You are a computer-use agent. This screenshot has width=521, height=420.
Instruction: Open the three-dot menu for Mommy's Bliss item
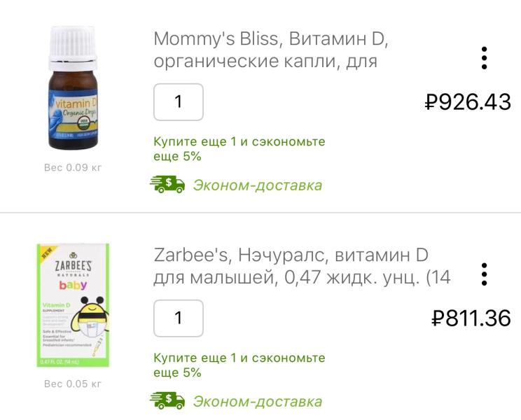click(x=484, y=58)
